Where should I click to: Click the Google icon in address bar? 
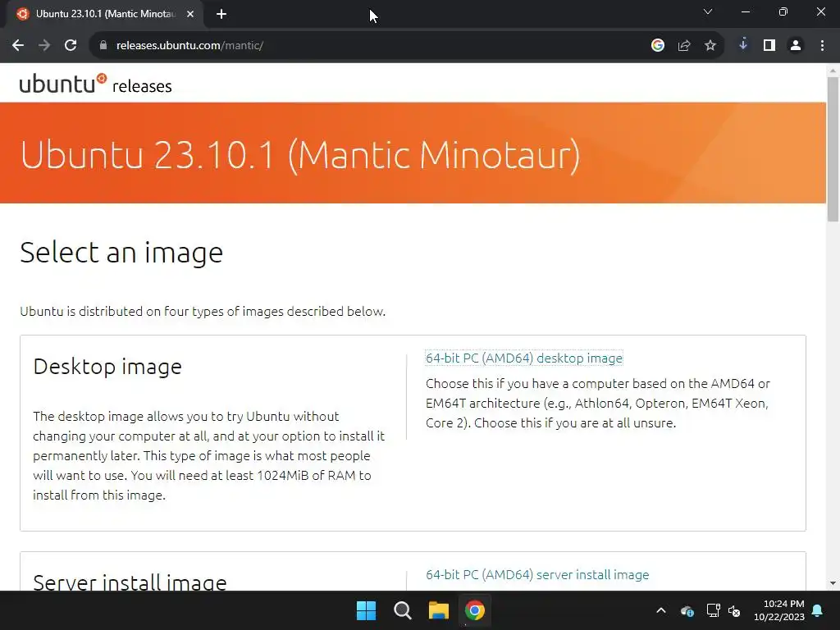pyautogui.click(x=658, y=46)
